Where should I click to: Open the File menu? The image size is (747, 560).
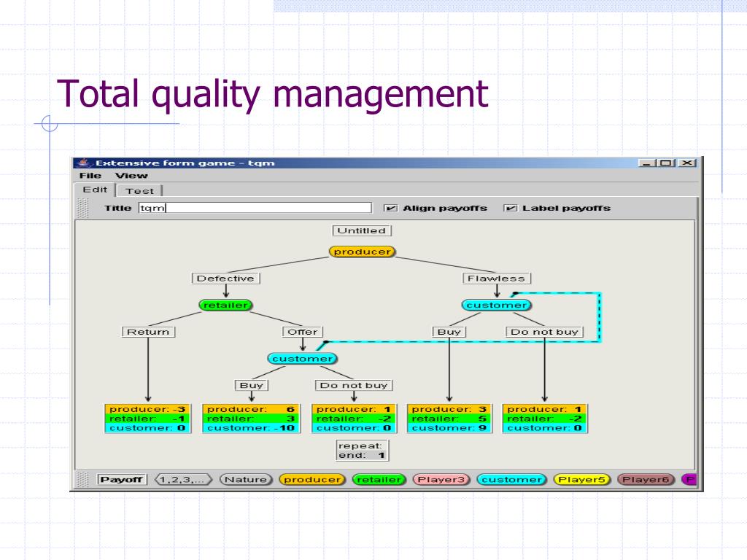pos(90,176)
